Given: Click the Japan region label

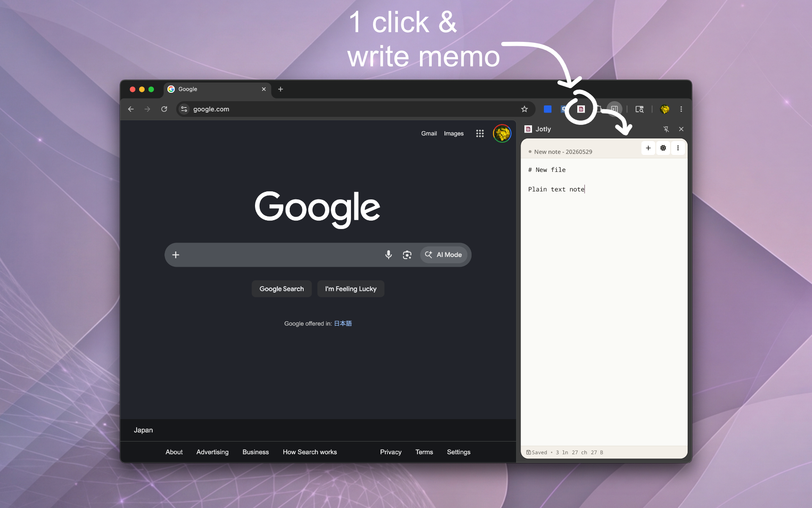Looking at the screenshot, I should (143, 430).
